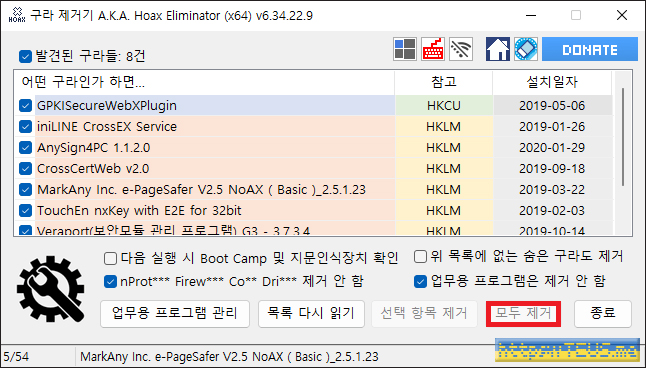Uncheck the AnySign4PC 1.1.2.0 checkbox
This screenshot has width=646, height=368.
[25, 148]
